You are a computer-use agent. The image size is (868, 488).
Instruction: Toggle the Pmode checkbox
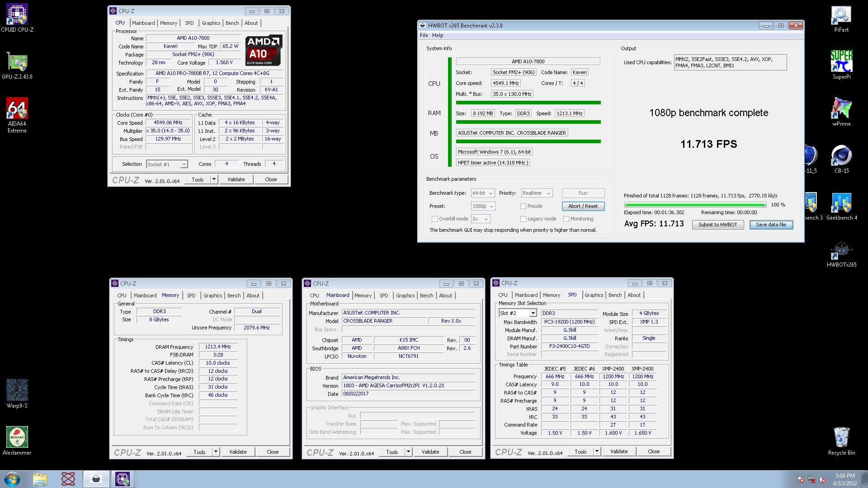tap(523, 206)
